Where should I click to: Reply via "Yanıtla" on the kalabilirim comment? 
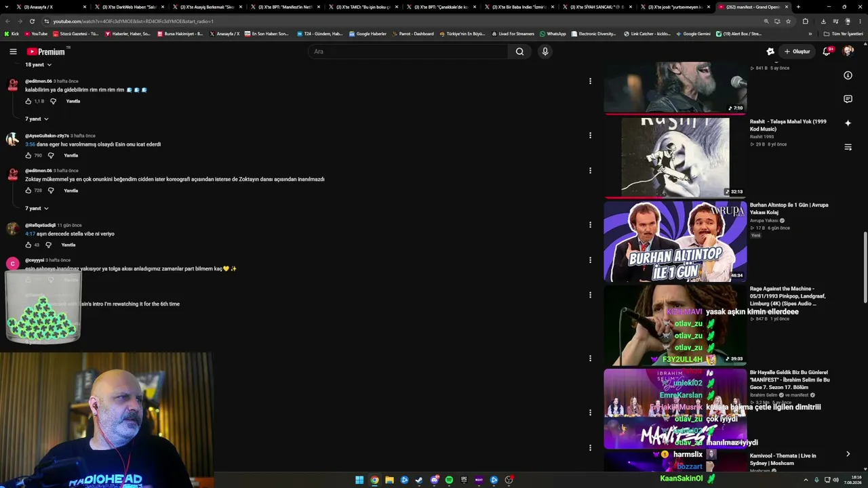point(73,101)
